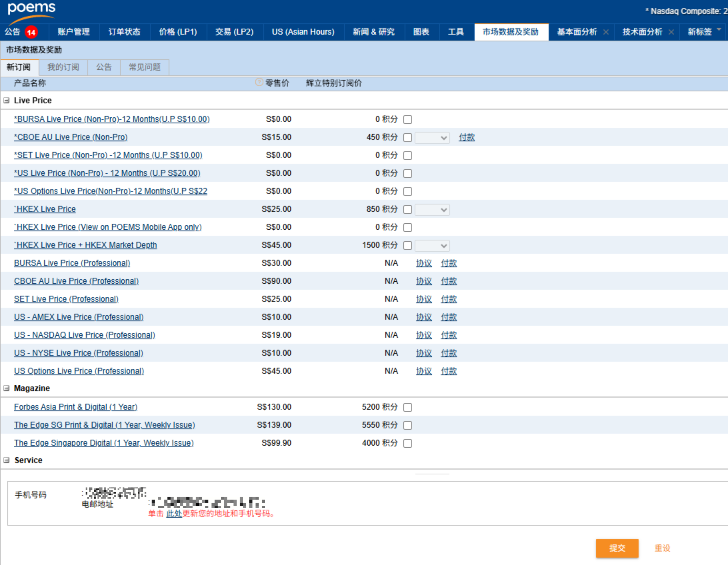Open the HKEX Live Price dropdown
Screen dimensions: 728x565
[x=432, y=209]
